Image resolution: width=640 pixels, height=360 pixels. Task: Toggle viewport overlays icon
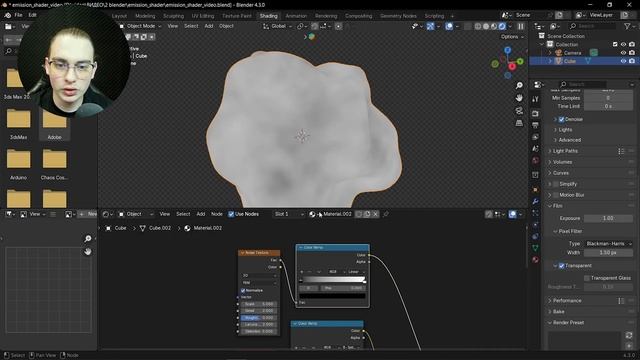(x=449, y=26)
